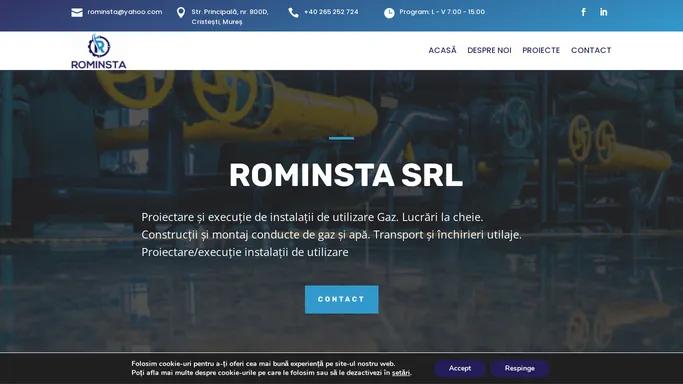Click the blue Contact hero button

342,299
